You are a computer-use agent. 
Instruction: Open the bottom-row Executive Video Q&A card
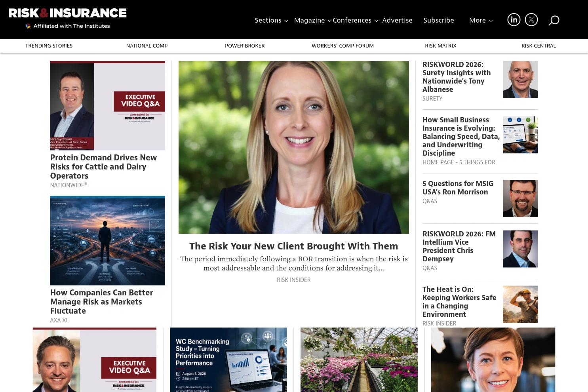[95, 360]
